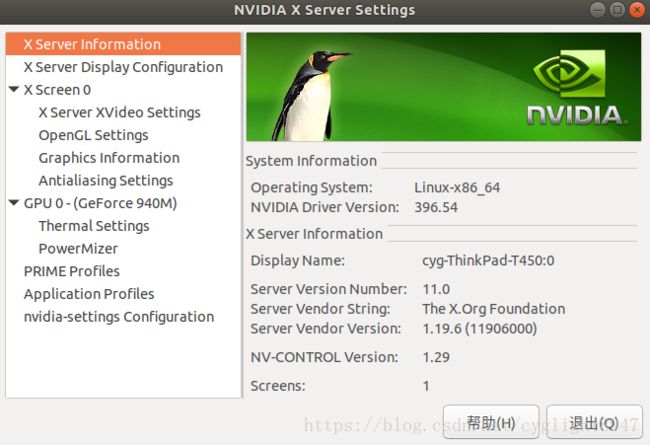This screenshot has width=650, height=445.
Task: Go to OpenGL Settings
Action: (x=93, y=135)
